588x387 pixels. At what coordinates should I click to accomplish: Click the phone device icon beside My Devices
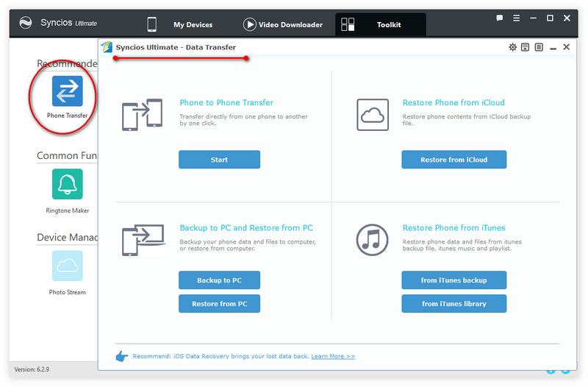point(152,24)
